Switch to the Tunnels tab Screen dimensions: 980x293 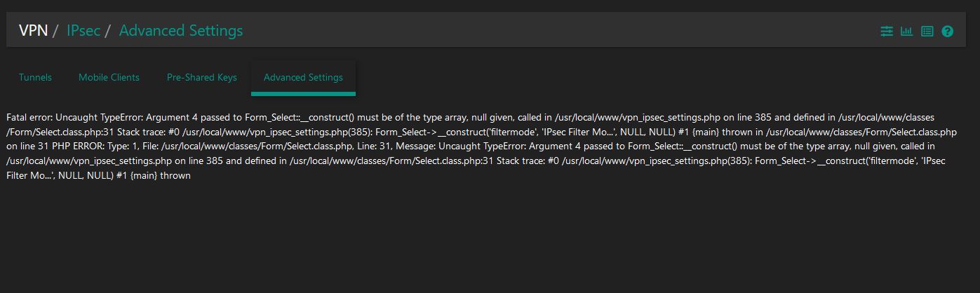(35, 77)
